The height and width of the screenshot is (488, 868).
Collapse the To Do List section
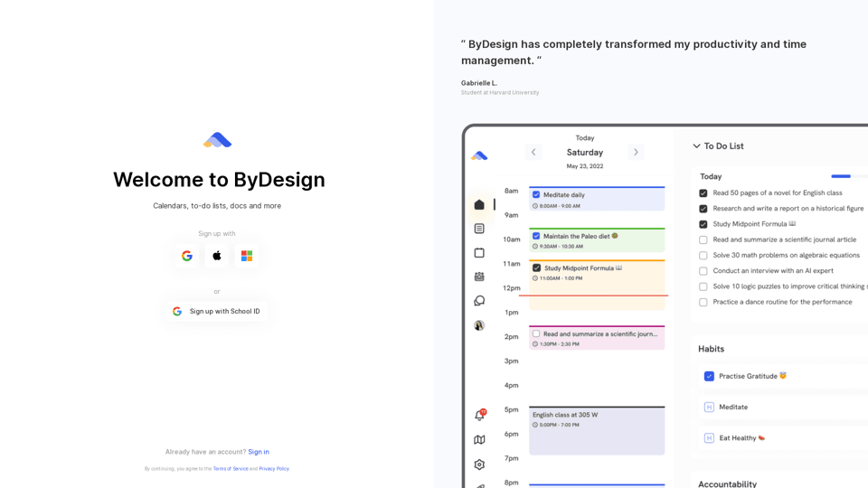pos(696,146)
